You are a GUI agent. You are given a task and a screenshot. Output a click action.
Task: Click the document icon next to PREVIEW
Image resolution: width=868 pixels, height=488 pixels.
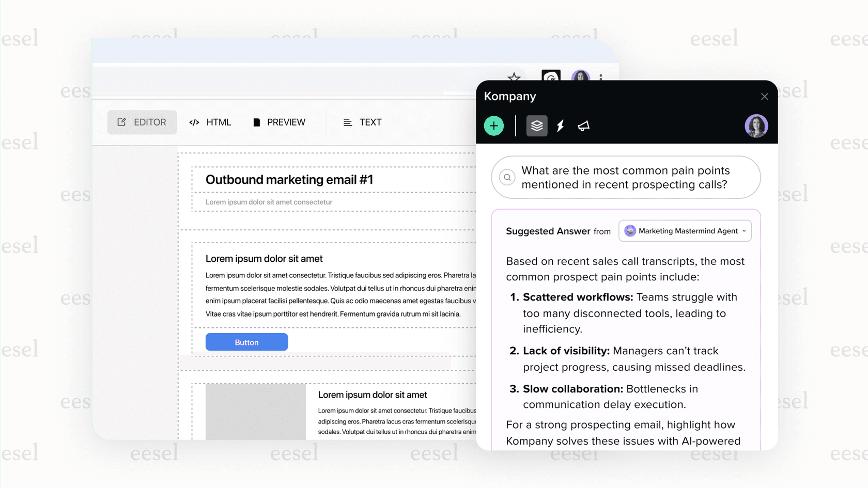[x=257, y=122]
